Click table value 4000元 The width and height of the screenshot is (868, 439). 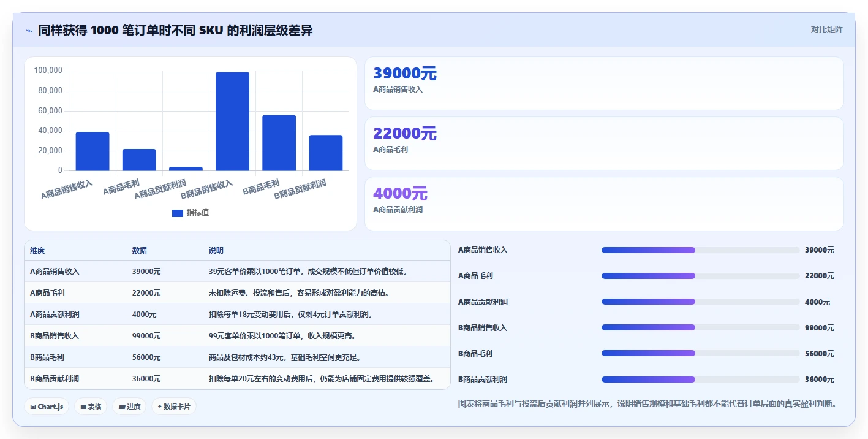[145, 314]
